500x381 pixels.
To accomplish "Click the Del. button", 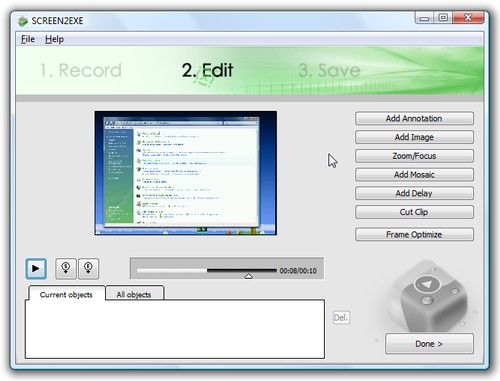I will [341, 317].
